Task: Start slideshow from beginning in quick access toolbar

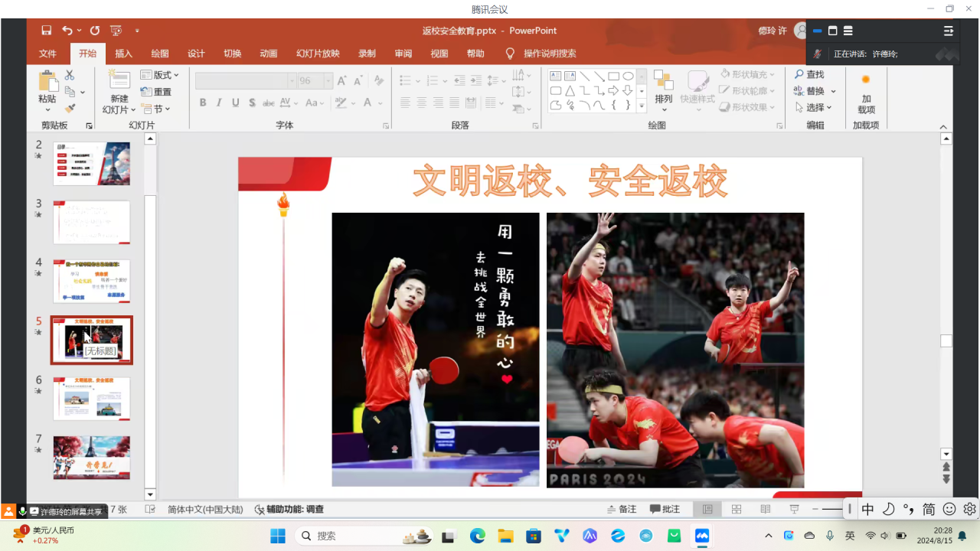Action: pos(116,31)
